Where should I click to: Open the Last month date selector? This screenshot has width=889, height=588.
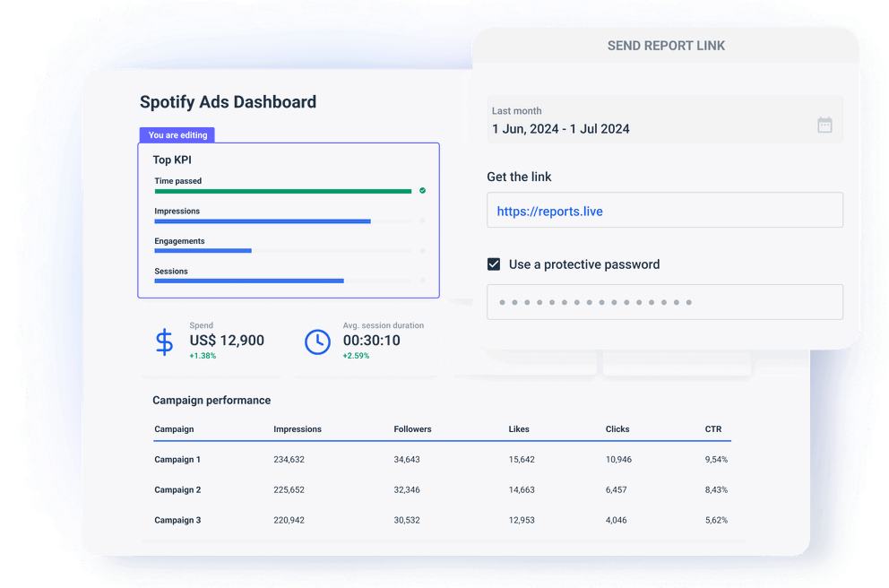pyautogui.click(x=627, y=121)
